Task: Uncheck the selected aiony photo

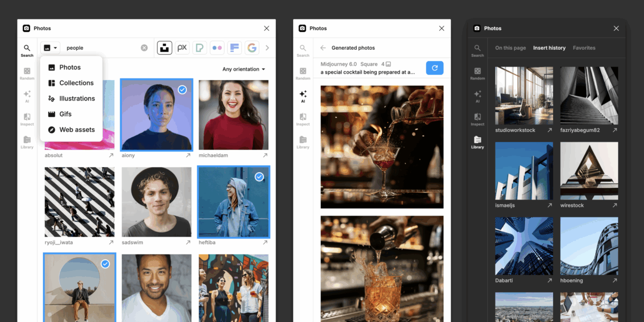Action: (182, 89)
